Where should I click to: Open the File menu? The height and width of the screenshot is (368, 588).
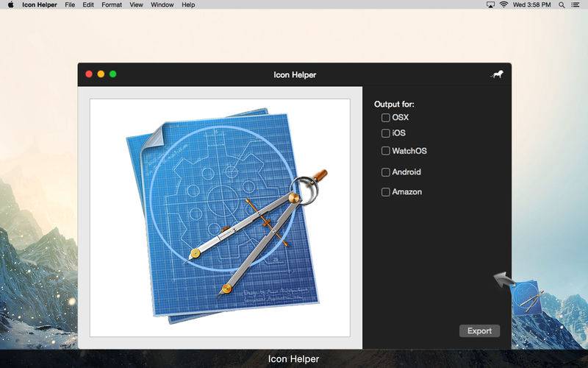pos(70,5)
